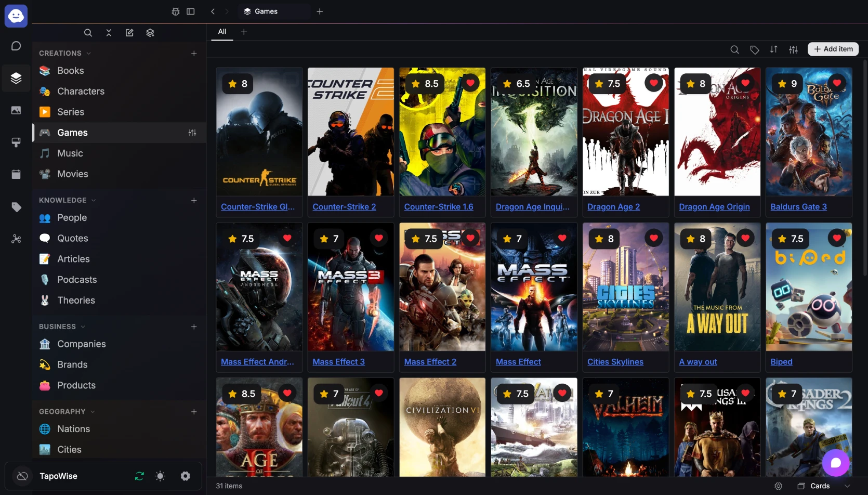Toggle favorite heart on Biped card

[836, 238]
